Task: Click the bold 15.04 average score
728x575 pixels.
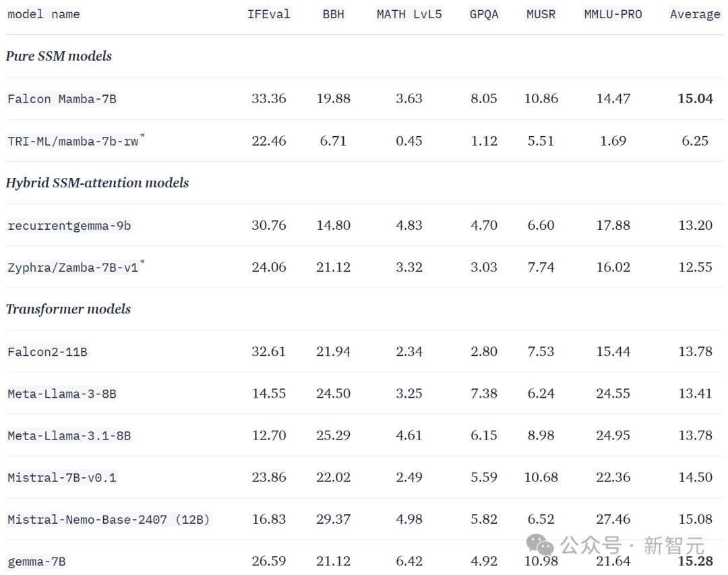Action: coord(695,98)
